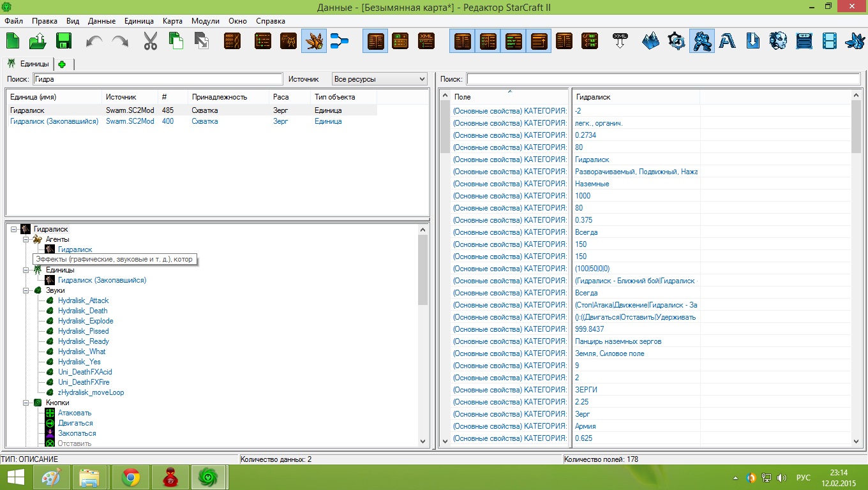This screenshot has width=868, height=490.
Task: Click the 'Панцирь наземных зергов' value cell
Action: (x=636, y=341)
